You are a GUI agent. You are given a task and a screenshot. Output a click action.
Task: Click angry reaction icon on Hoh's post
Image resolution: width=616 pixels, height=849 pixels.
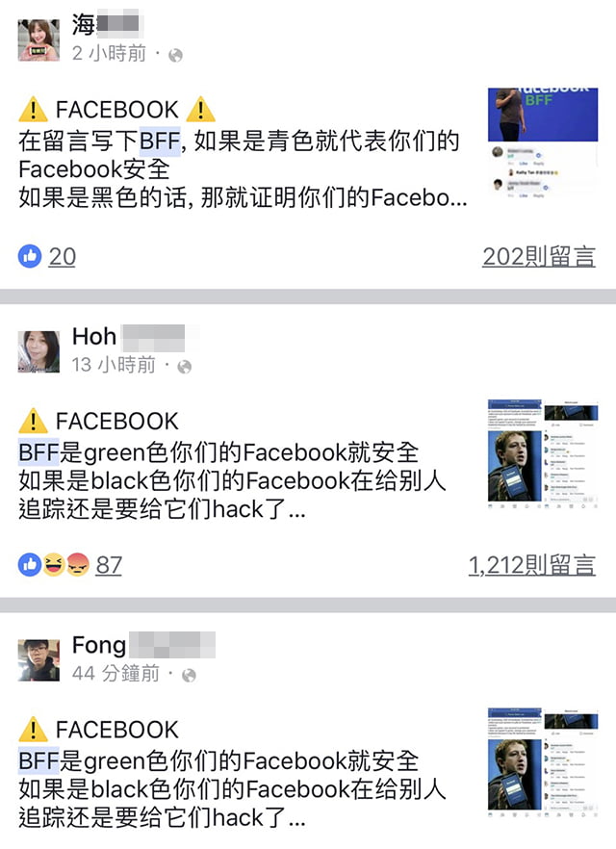[x=77, y=565]
